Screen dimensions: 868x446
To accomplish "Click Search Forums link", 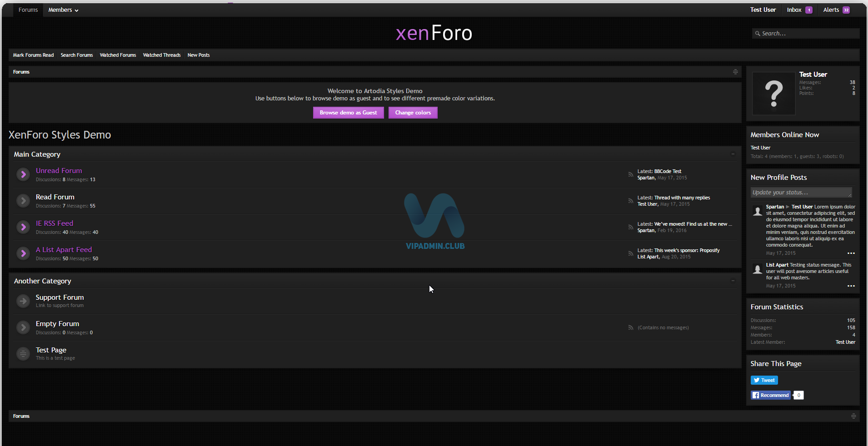I will 77,55.
